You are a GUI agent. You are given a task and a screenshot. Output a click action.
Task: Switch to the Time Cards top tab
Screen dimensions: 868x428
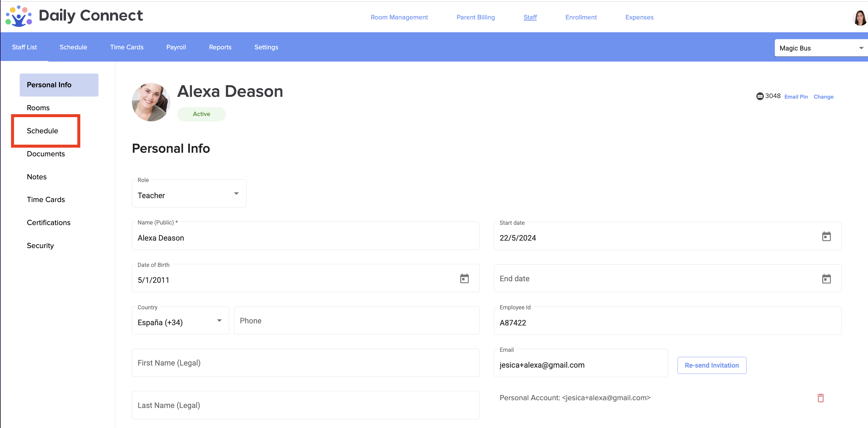click(127, 47)
